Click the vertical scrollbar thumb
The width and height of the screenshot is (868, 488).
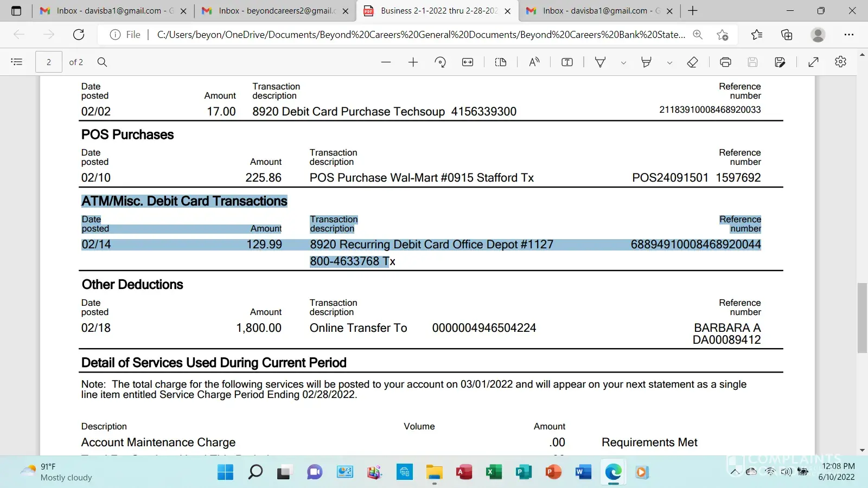[x=862, y=318]
